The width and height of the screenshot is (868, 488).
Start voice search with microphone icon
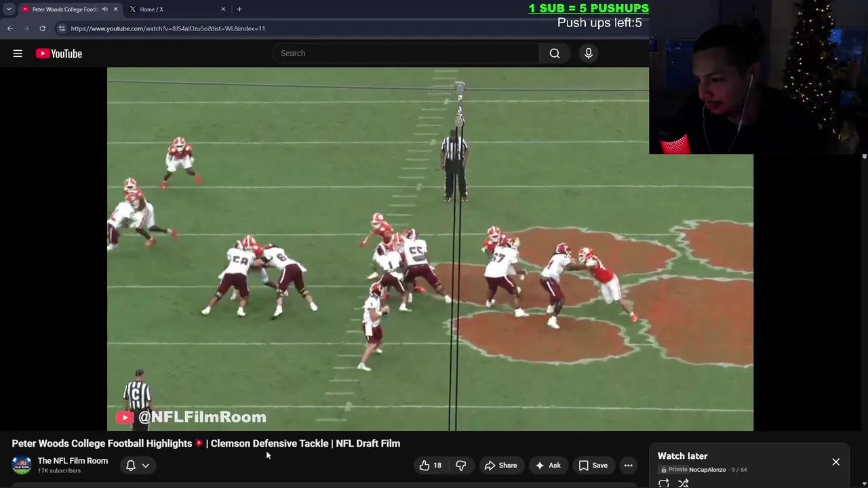[589, 54]
